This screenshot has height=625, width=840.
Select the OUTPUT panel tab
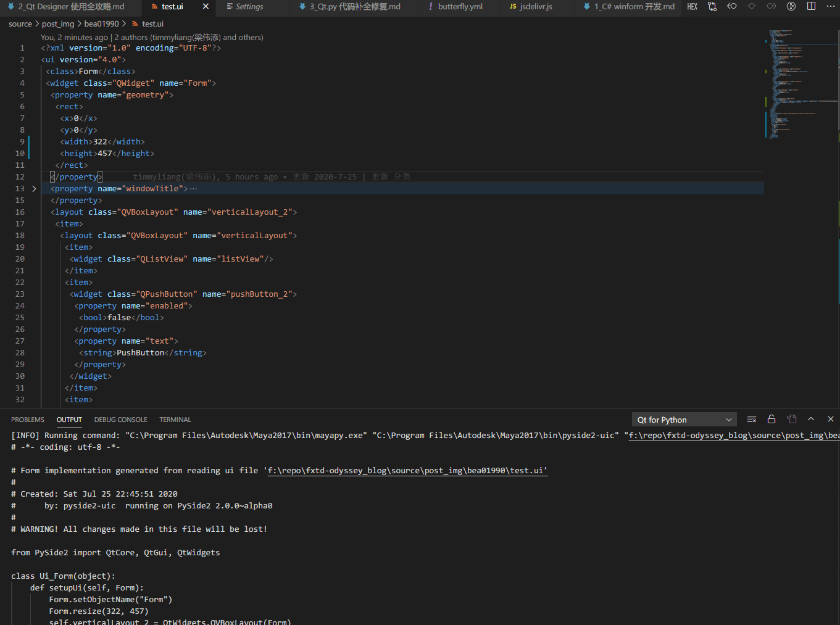pos(69,420)
